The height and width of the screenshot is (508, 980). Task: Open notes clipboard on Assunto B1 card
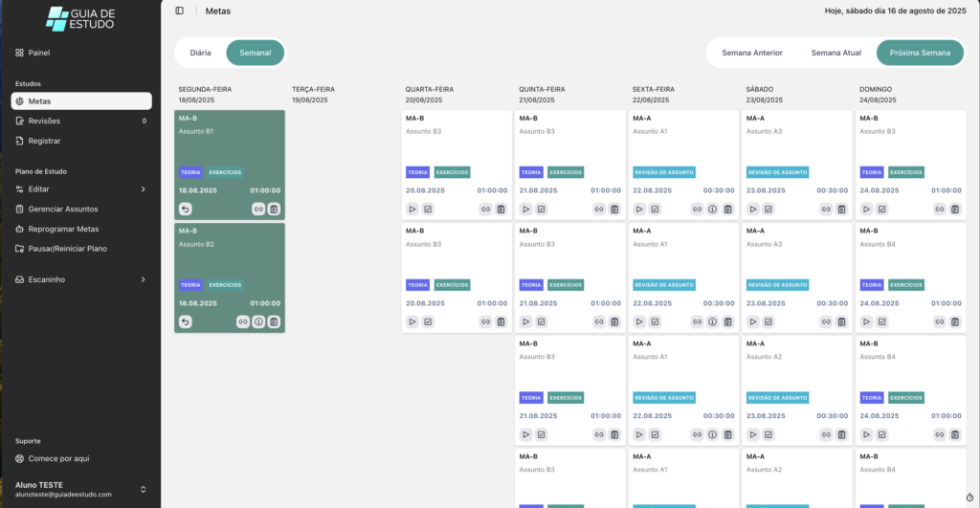[x=274, y=210]
